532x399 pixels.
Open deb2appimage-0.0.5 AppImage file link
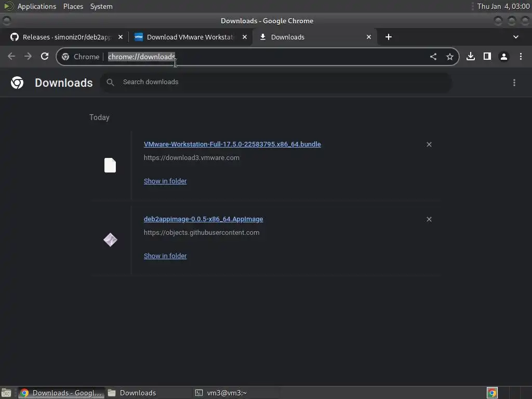(203, 219)
